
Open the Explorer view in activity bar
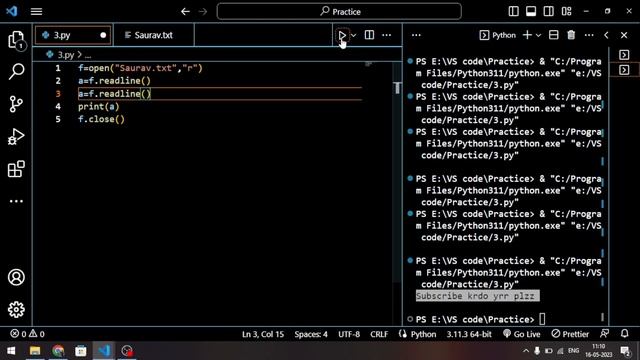[16, 40]
